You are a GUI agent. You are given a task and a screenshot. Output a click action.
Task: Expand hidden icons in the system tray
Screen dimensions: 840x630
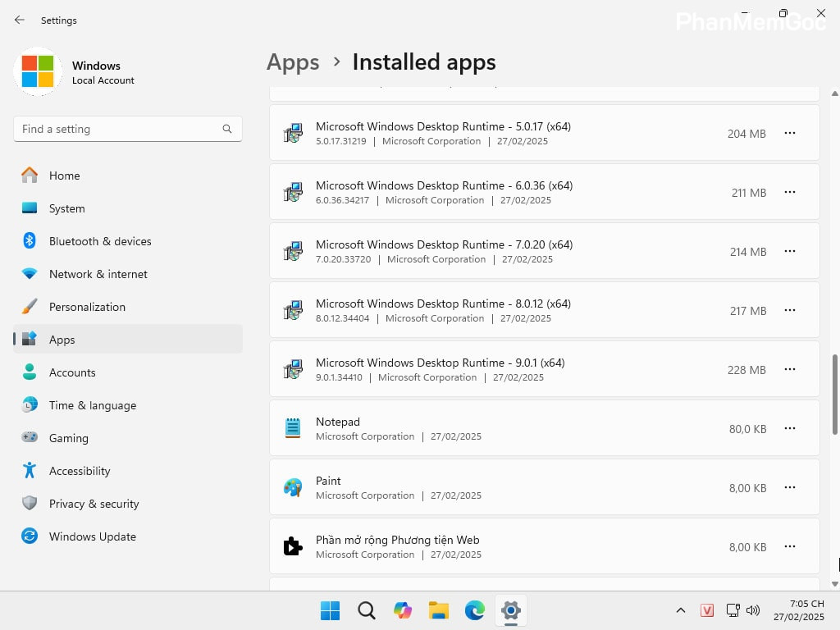[681, 610]
